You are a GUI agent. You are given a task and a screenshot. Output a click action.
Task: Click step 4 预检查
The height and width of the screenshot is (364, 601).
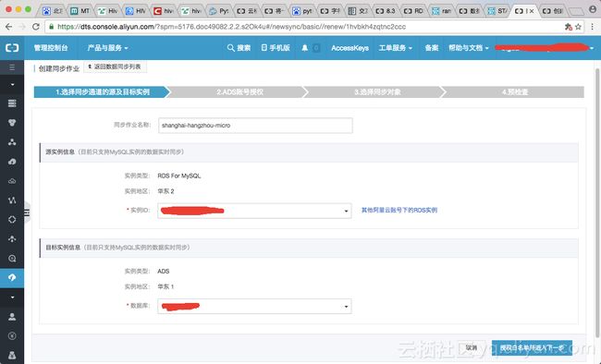tap(515, 92)
